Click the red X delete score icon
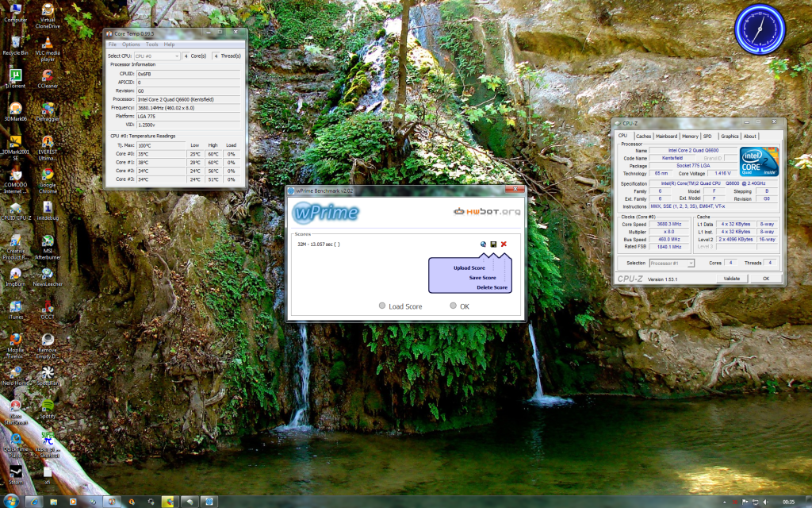This screenshot has width=812, height=508. point(504,244)
